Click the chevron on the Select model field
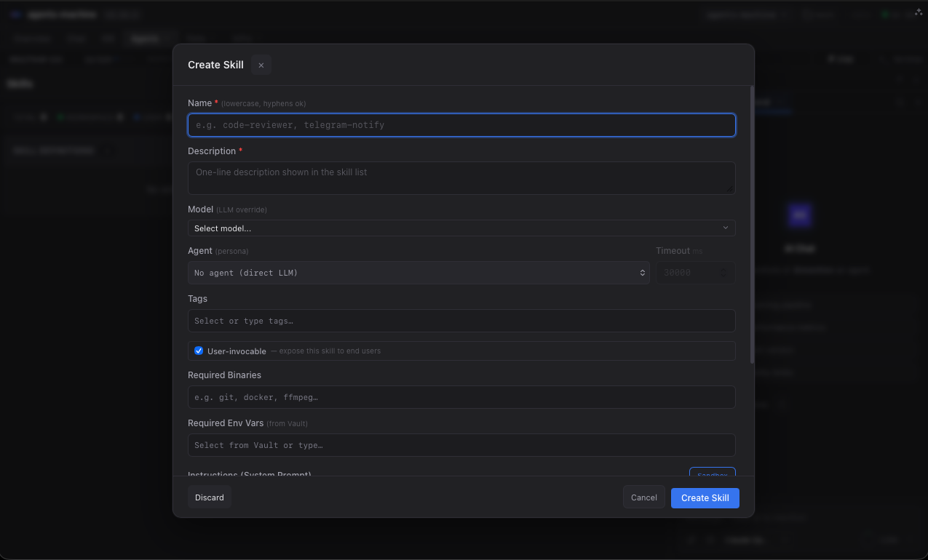 (x=726, y=228)
